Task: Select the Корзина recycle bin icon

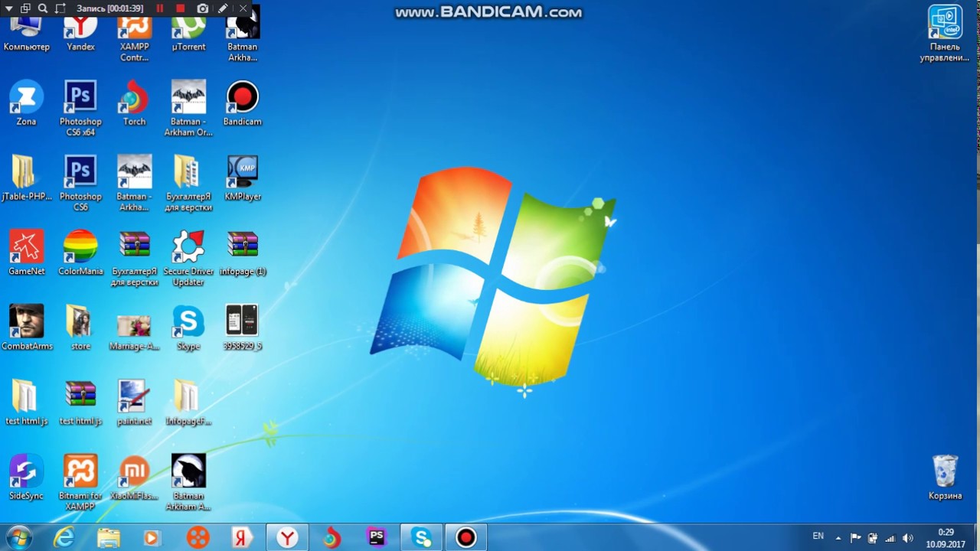Action: coord(945,478)
